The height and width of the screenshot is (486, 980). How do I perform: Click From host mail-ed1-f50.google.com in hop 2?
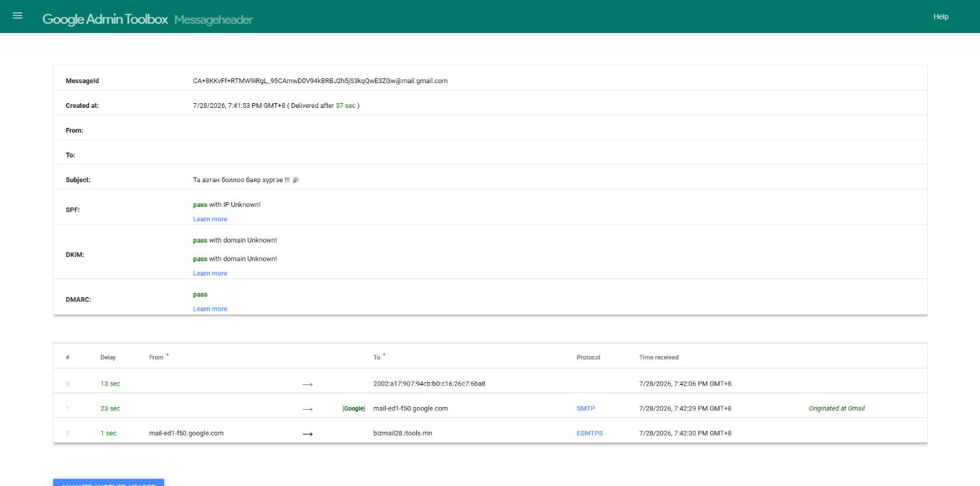pos(186,433)
